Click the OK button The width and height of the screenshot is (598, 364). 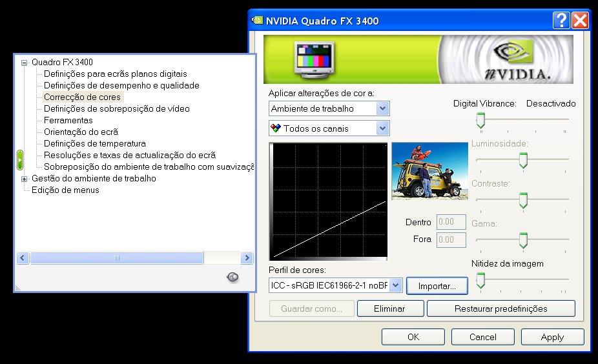[x=413, y=337]
